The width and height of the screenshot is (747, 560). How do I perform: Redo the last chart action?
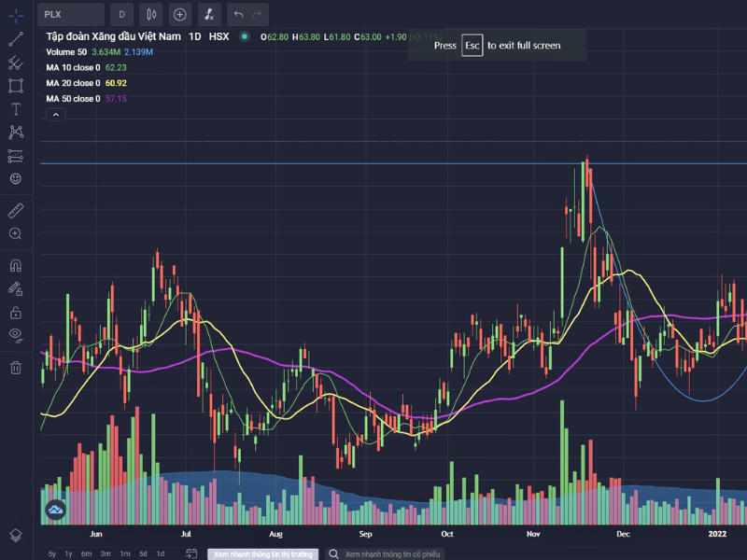click(x=258, y=14)
